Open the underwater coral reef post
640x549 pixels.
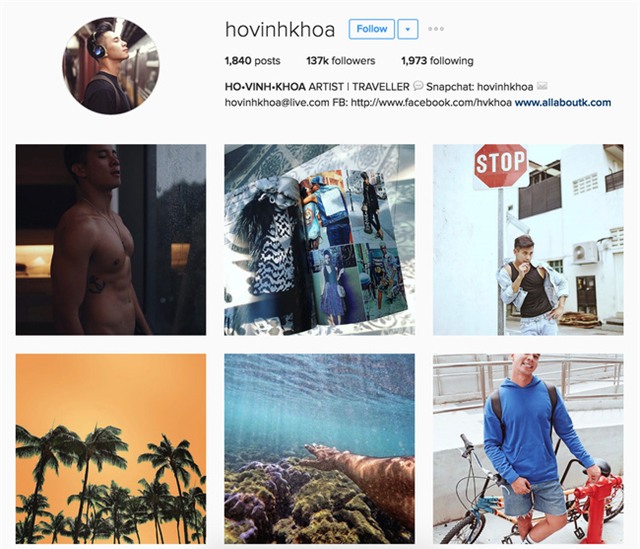point(319,449)
